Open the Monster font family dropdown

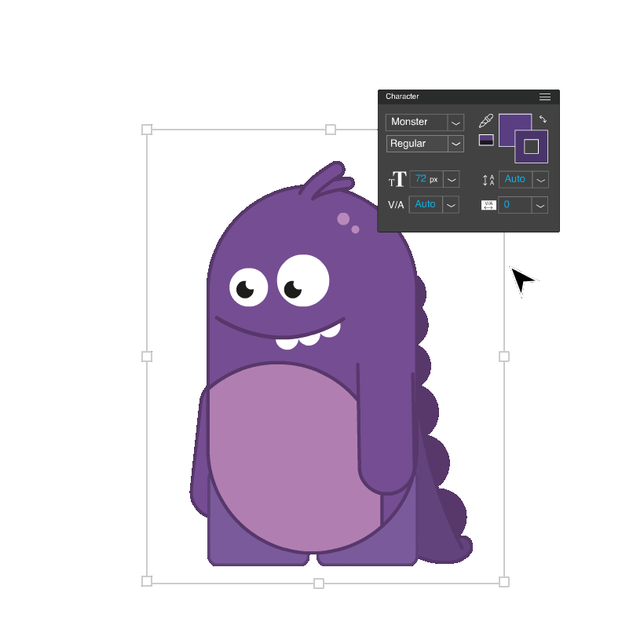pyautogui.click(x=456, y=123)
